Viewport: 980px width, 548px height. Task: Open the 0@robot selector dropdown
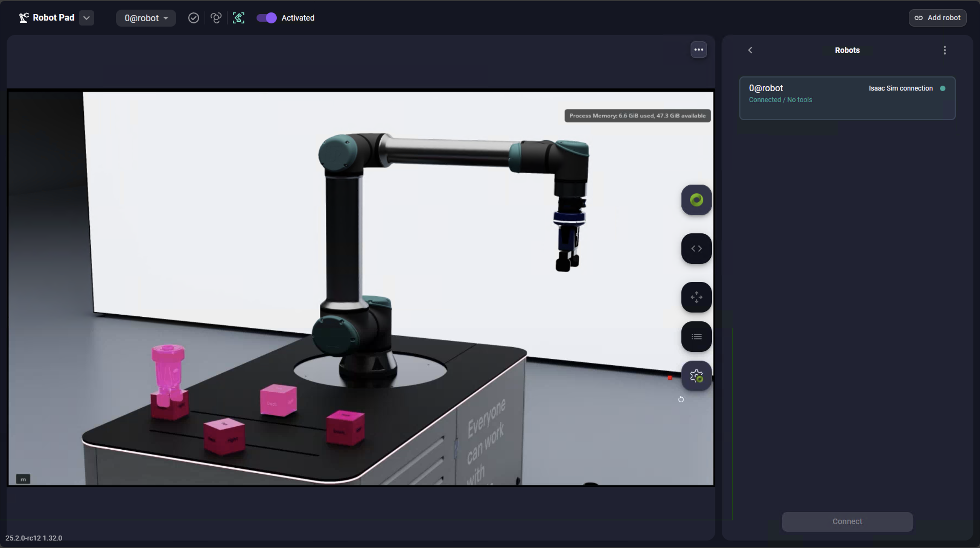tap(146, 18)
